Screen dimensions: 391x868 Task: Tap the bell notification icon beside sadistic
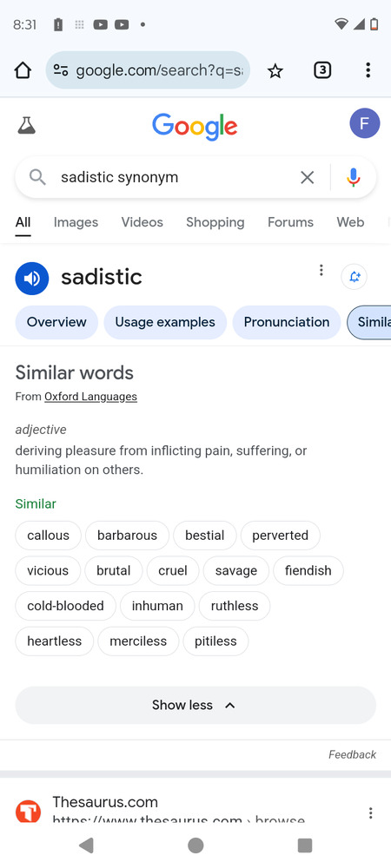(x=354, y=277)
